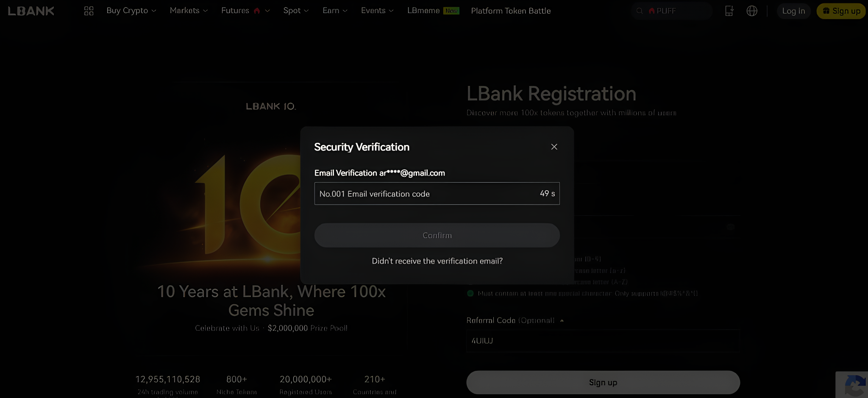Open the search bar showing PUFF
Screen dimensions: 868x398
click(x=671, y=11)
